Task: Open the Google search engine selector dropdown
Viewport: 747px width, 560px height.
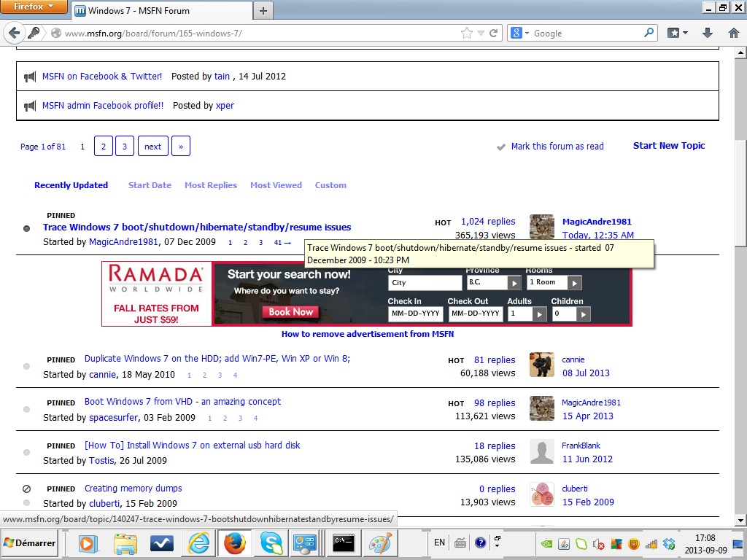Action: [519, 33]
